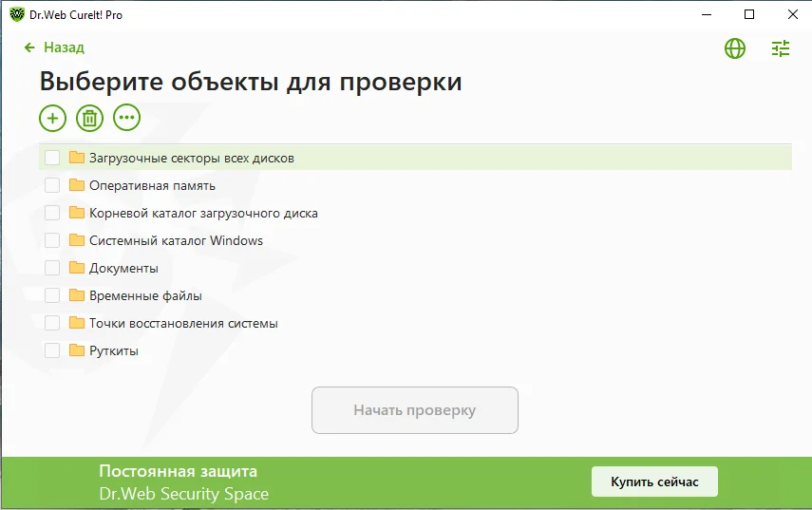
Task: Click the Постоянная защита banner heading
Action: coord(179,471)
